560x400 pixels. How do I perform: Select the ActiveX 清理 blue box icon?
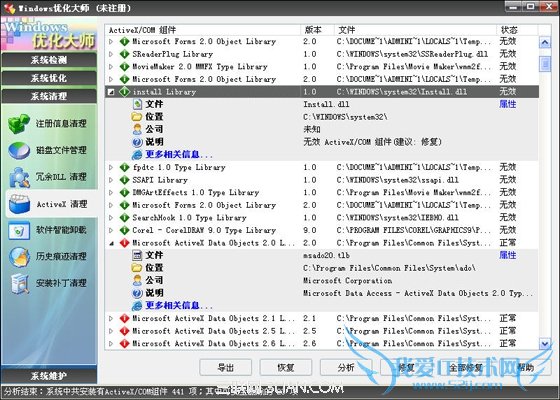pos(19,204)
